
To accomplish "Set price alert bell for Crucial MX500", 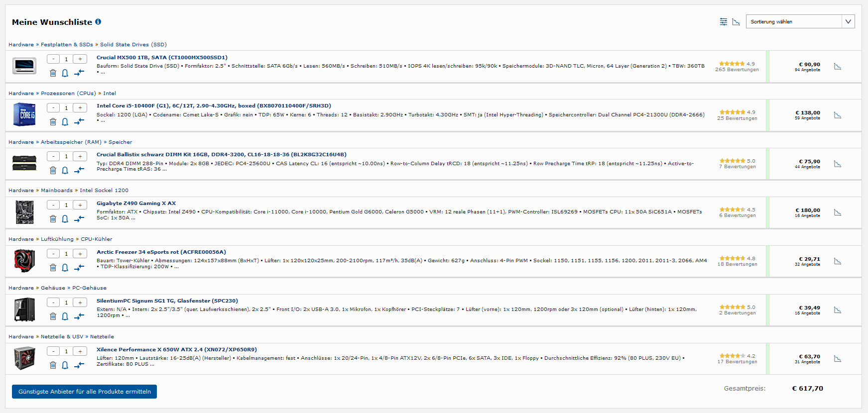I will (65, 73).
